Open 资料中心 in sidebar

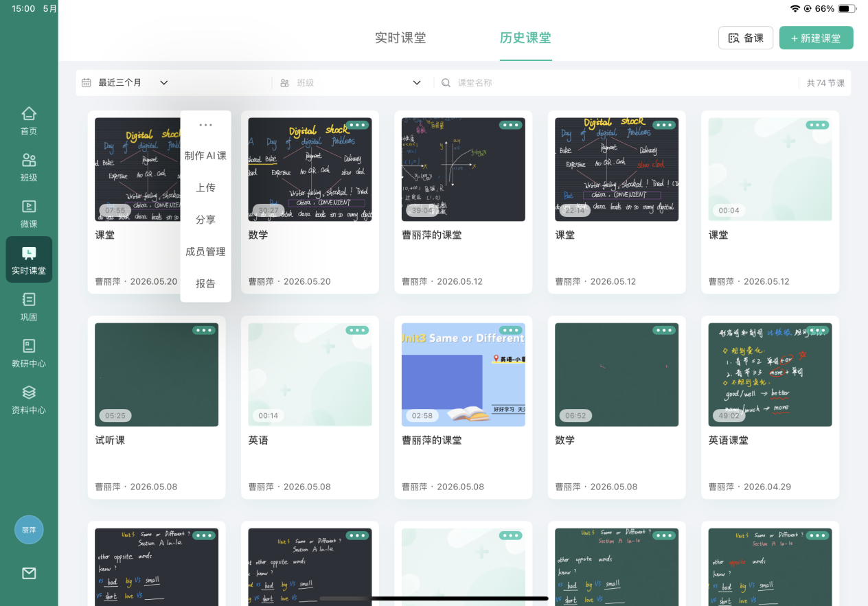click(x=29, y=399)
